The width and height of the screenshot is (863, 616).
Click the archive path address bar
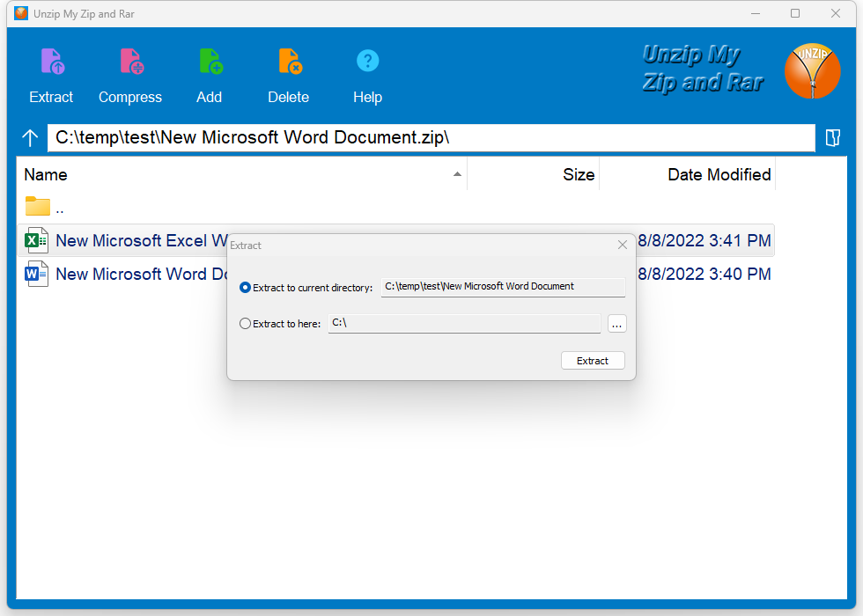pyautogui.click(x=431, y=137)
